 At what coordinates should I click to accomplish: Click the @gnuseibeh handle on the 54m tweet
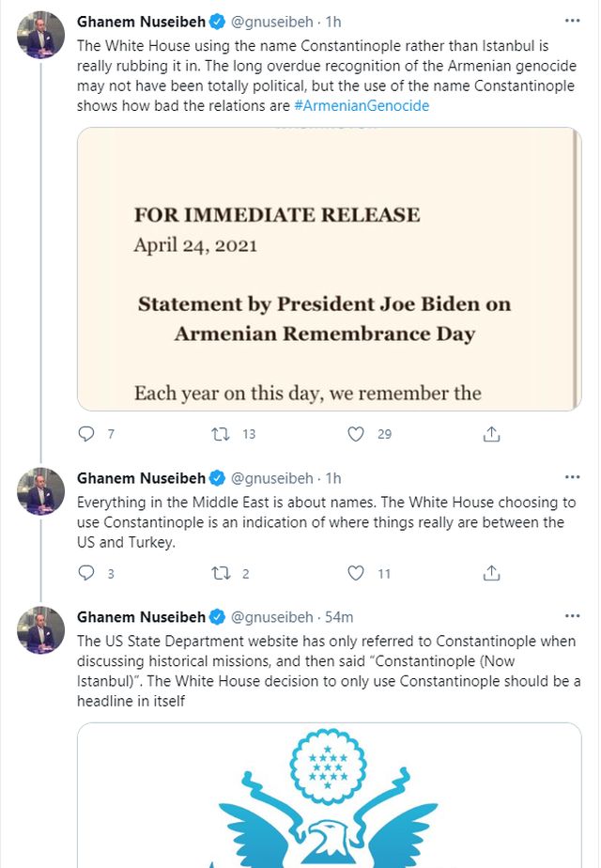pos(270,617)
